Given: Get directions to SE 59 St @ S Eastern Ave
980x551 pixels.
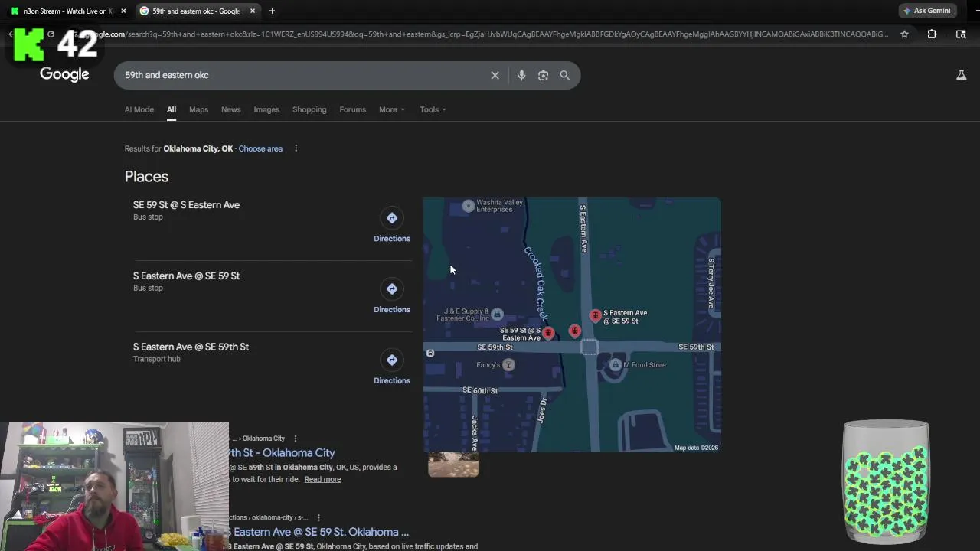Looking at the screenshot, I should [x=392, y=227].
